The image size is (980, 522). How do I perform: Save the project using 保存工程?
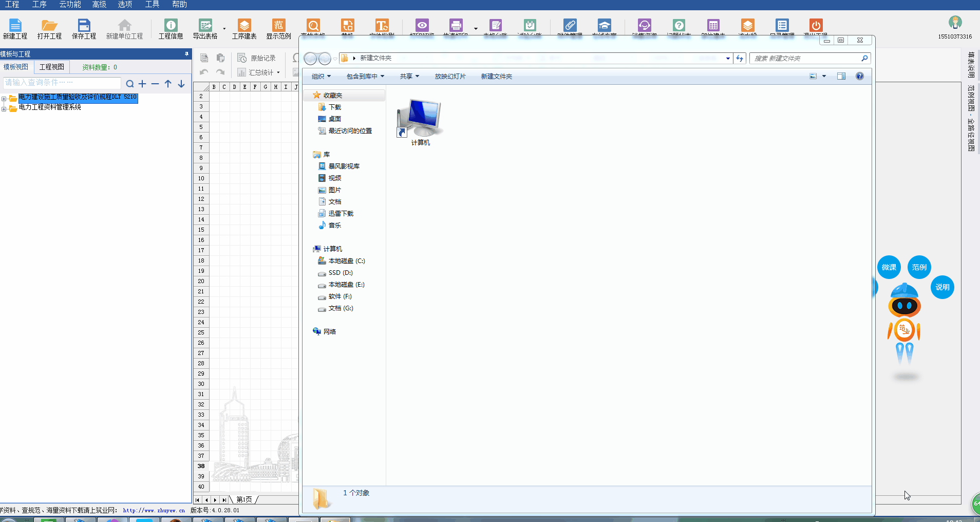coord(84,26)
